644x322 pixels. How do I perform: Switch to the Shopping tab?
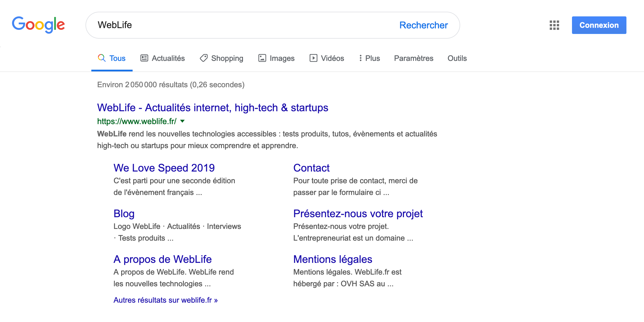coord(222,58)
